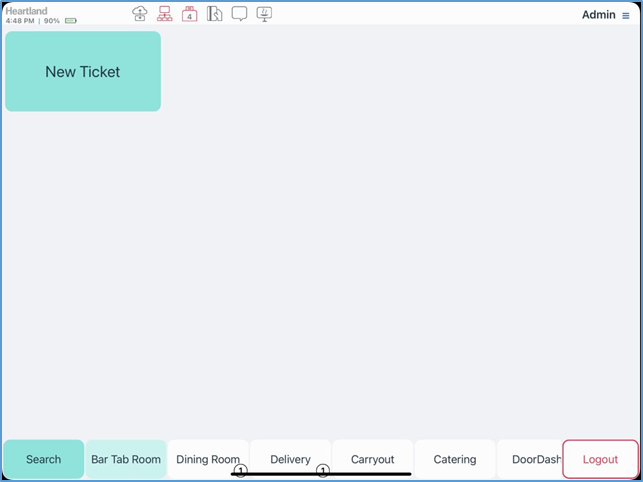The width and height of the screenshot is (643, 482).
Task: Open the hamburger menu beside Admin
Action: (626, 16)
